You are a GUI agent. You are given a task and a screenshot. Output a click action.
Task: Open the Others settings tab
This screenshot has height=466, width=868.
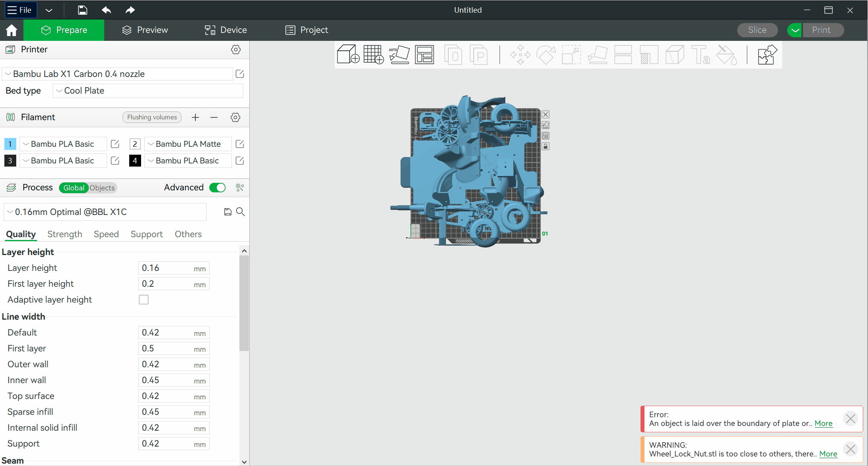188,234
